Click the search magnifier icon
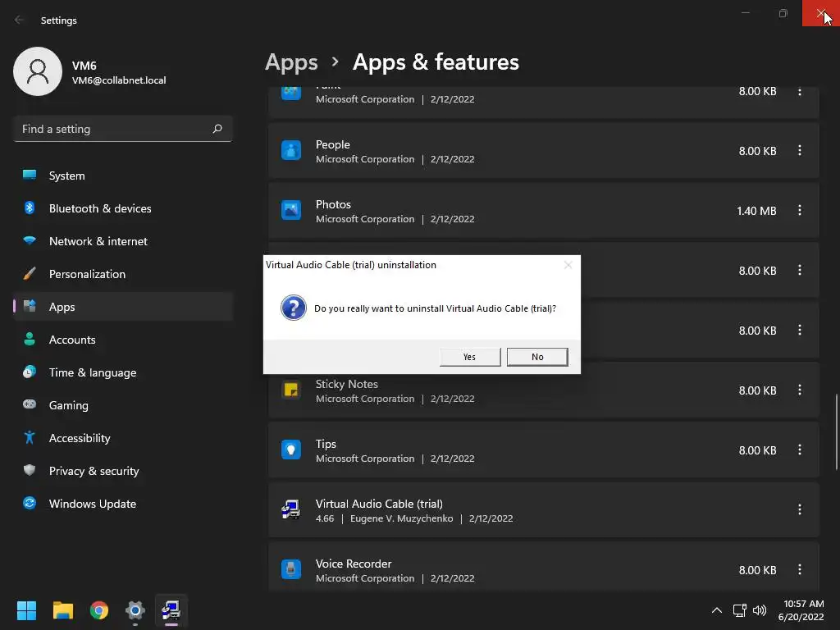This screenshot has width=840, height=630. 217,129
